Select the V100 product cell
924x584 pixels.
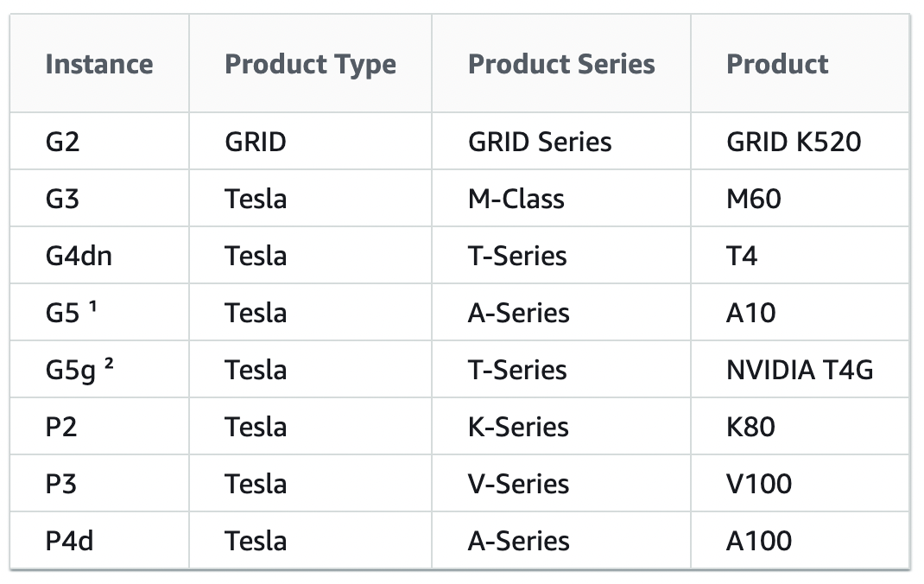tap(759, 484)
